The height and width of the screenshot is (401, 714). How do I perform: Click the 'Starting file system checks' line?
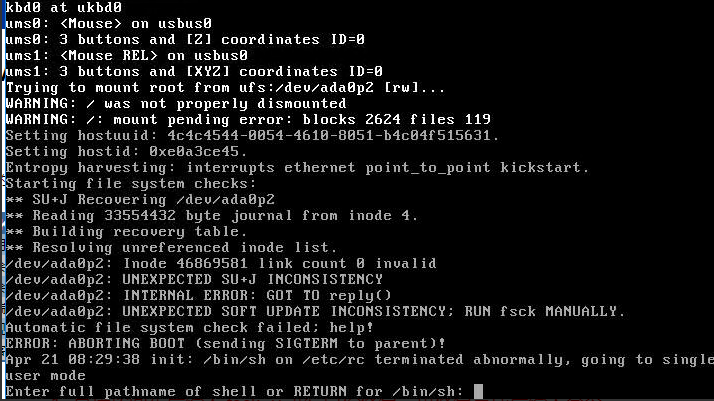(x=131, y=183)
